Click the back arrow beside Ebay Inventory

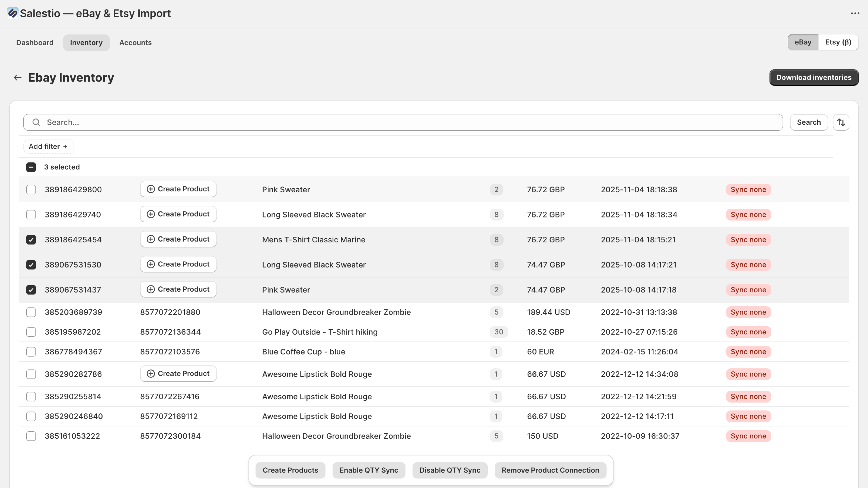coord(18,78)
